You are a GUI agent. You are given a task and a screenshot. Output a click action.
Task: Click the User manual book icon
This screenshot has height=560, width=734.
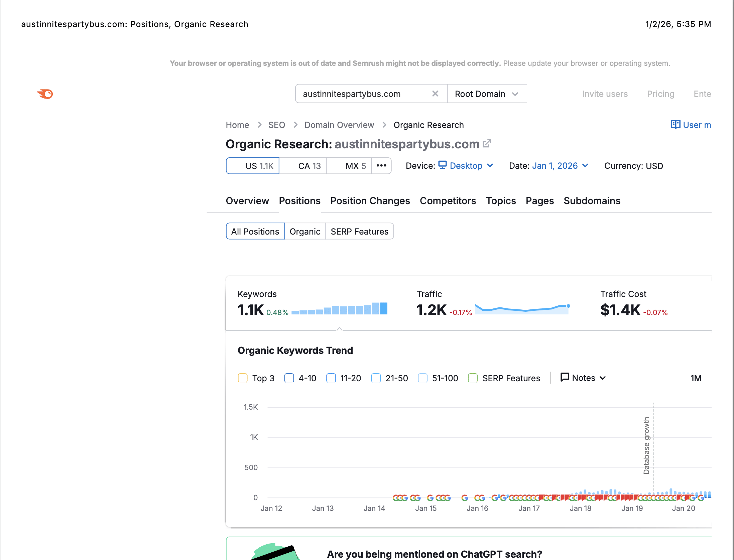(x=676, y=125)
